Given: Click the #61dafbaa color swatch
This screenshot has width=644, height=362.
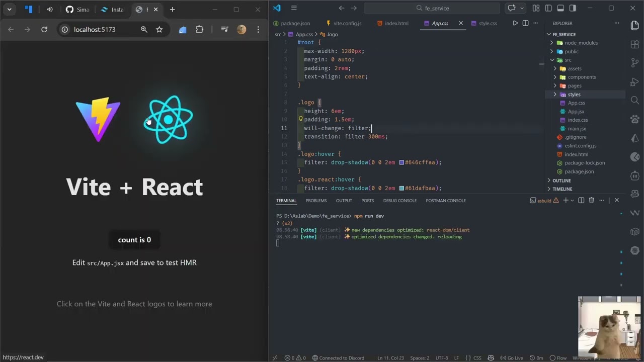Looking at the screenshot, I should tap(401, 188).
